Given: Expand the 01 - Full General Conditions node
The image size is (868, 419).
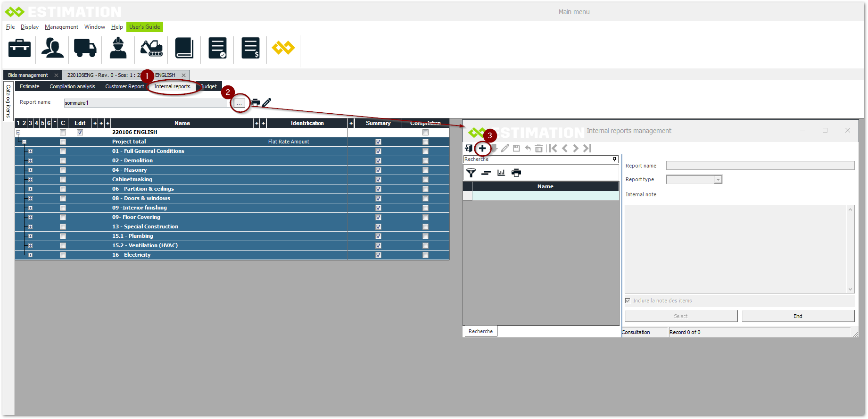Looking at the screenshot, I should (30, 151).
